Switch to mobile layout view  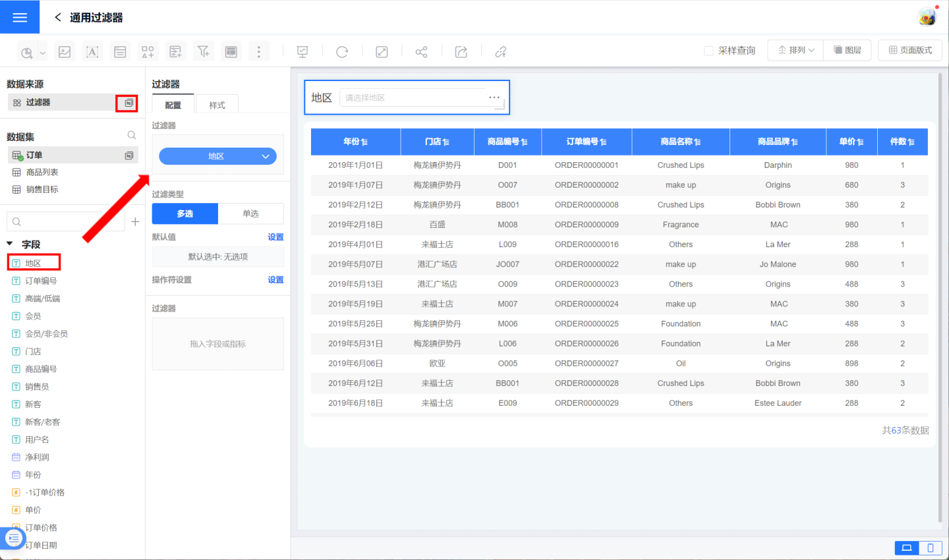930,547
